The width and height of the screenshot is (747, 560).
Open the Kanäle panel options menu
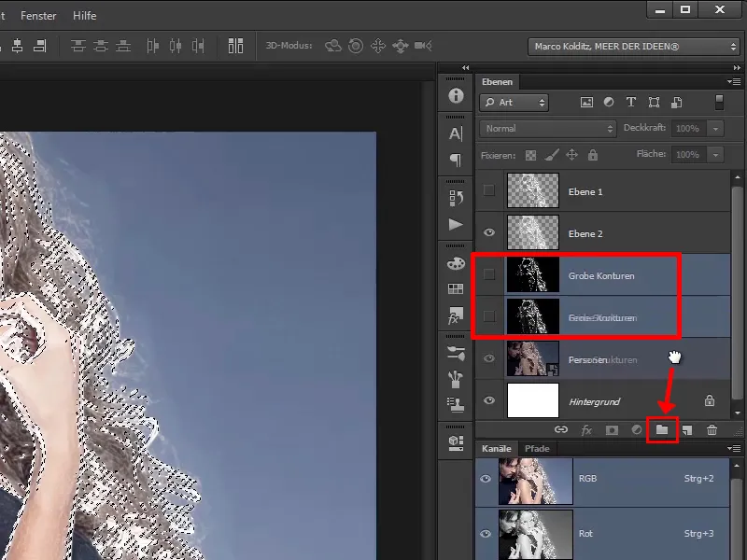(x=734, y=448)
